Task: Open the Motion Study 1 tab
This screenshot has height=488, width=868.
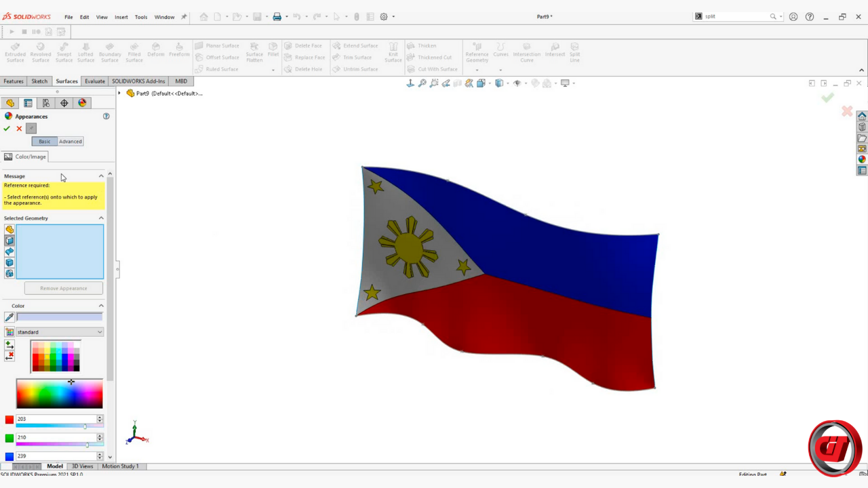Action: pyautogui.click(x=120, y=466)
